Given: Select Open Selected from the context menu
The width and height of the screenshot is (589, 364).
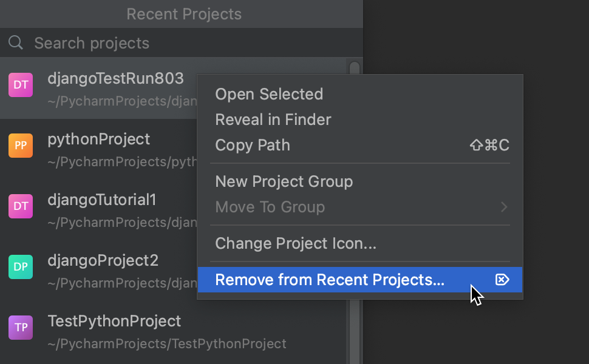Looking at the screenshot, I should click(268, 94).
